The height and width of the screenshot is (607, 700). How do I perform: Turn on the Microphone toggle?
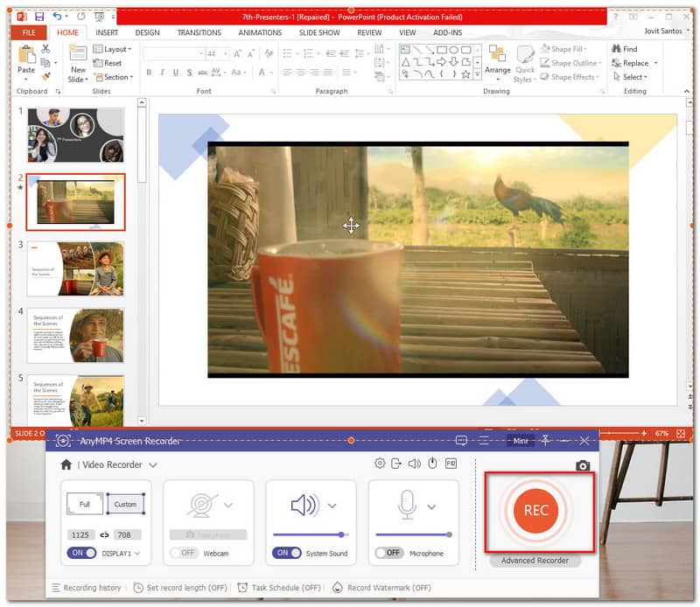pos(388,554)
